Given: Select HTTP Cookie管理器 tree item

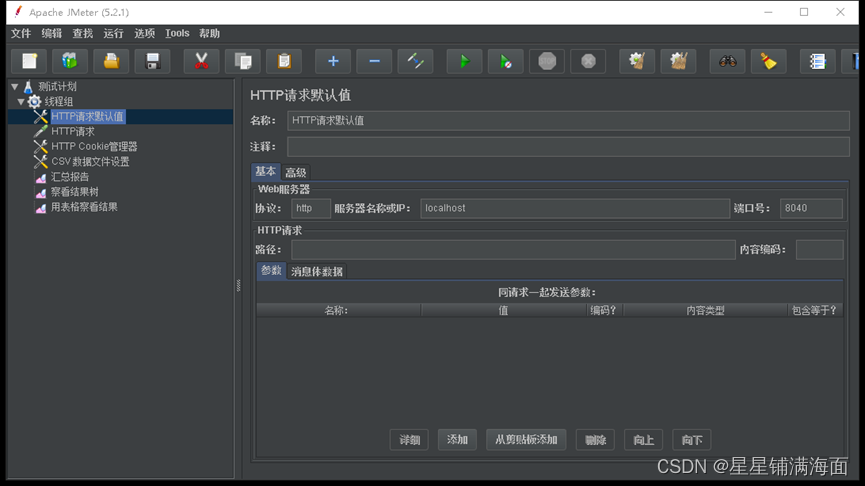Looking at the screenshot, I should 94,146.
